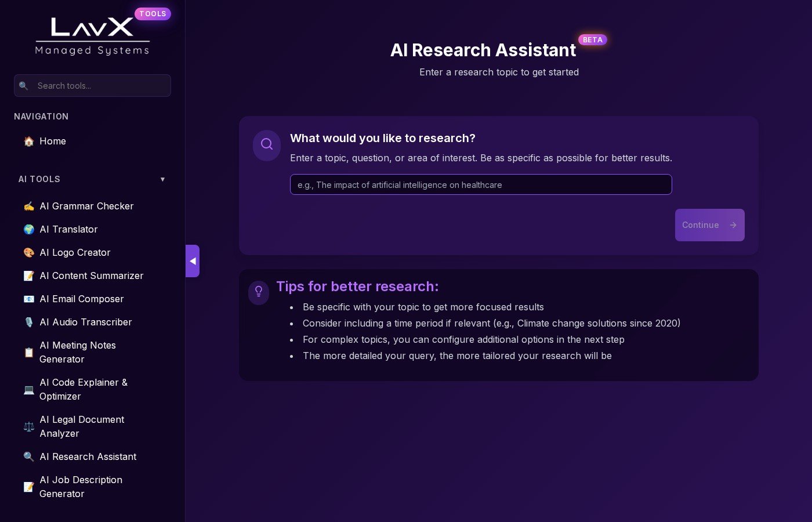Image resolution: width=812 pixels, height=522 pixels.
Task: Click the palette icon for AI Logo Creator
Action: click(28, 253)
